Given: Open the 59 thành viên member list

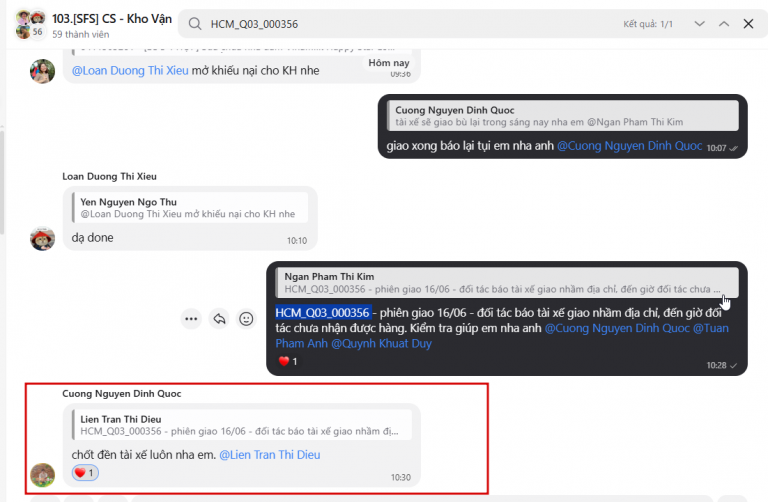Looking at the screenshot, I should click(x=81, y=34).
